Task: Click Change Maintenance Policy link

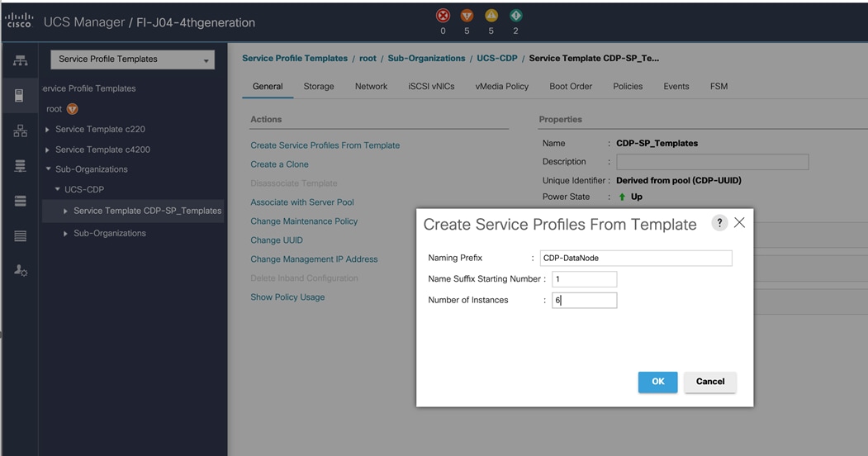Action: coord(304,221)
